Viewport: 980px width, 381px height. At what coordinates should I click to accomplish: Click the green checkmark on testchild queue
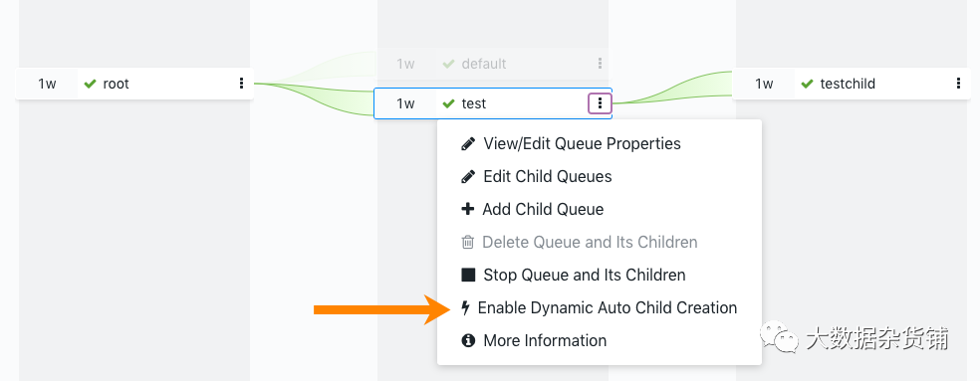pyautogui.click(x=807, y=84)
